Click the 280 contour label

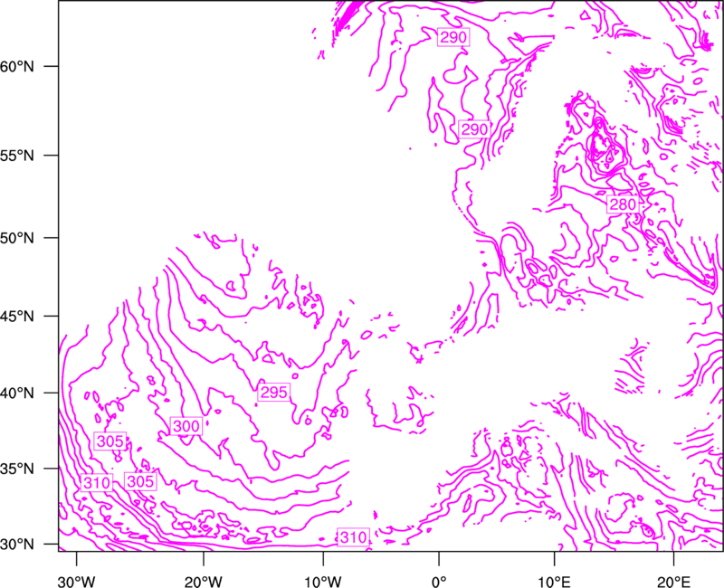pos(623,204)
